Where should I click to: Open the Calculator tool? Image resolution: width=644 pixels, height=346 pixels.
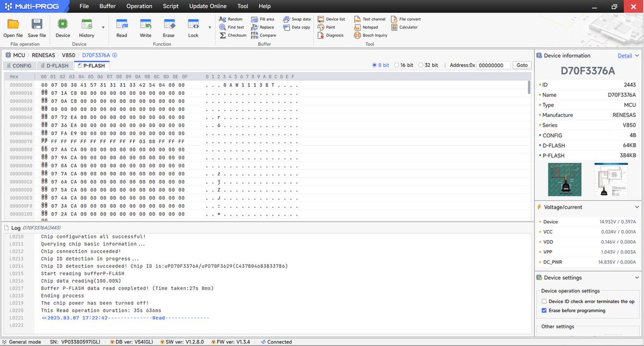(404, 27)
